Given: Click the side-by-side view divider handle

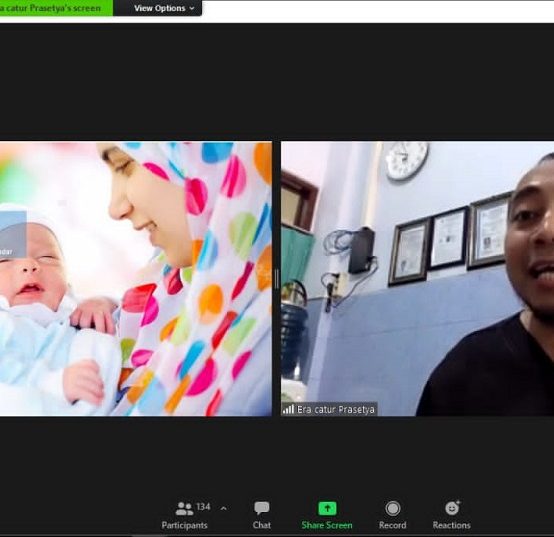Looking at the screenshot, I should pos(277,279).
